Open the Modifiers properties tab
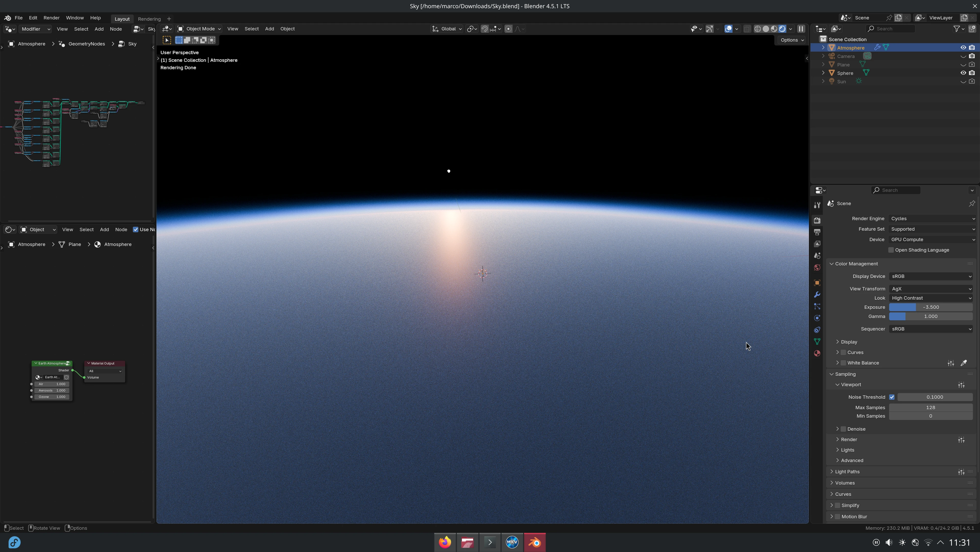 817,295
